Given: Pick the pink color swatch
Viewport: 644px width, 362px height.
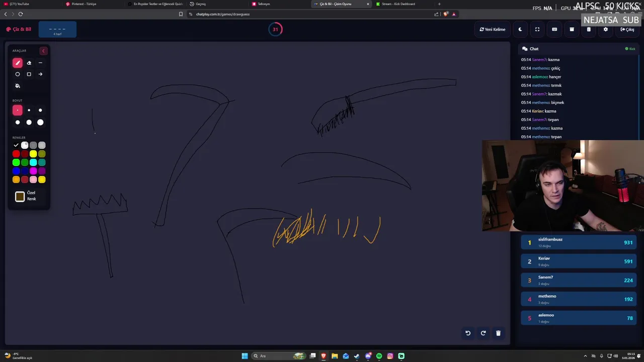Looking at the screenshot, I should click(x=33, y=179).
